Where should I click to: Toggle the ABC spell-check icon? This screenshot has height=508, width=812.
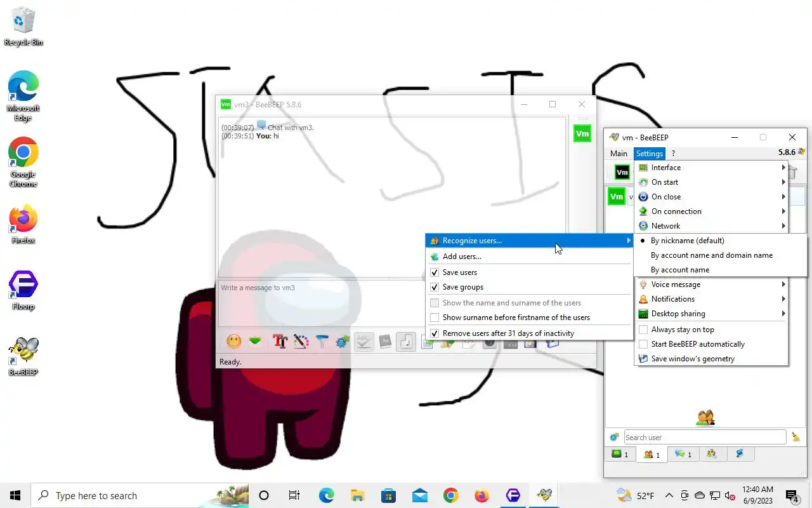363,342
